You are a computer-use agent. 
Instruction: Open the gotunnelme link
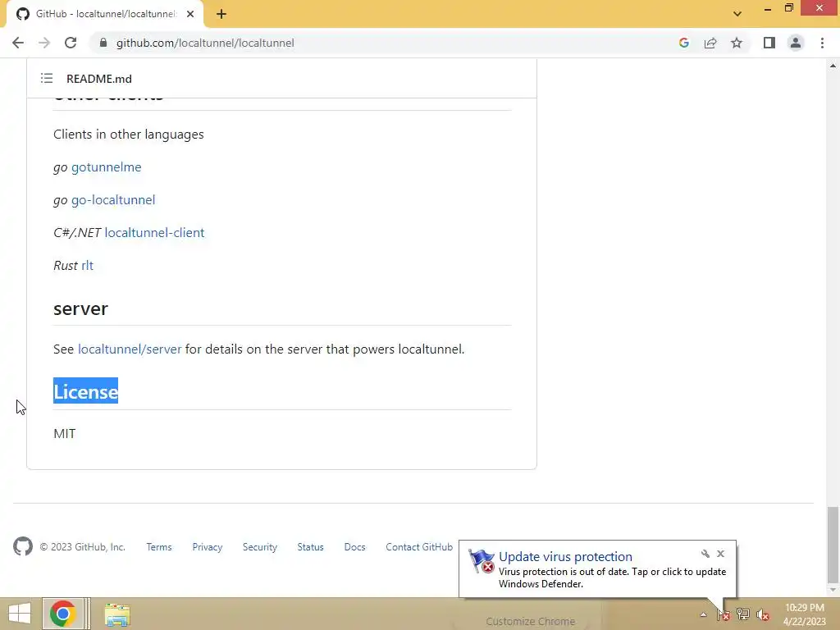(106, 167)
